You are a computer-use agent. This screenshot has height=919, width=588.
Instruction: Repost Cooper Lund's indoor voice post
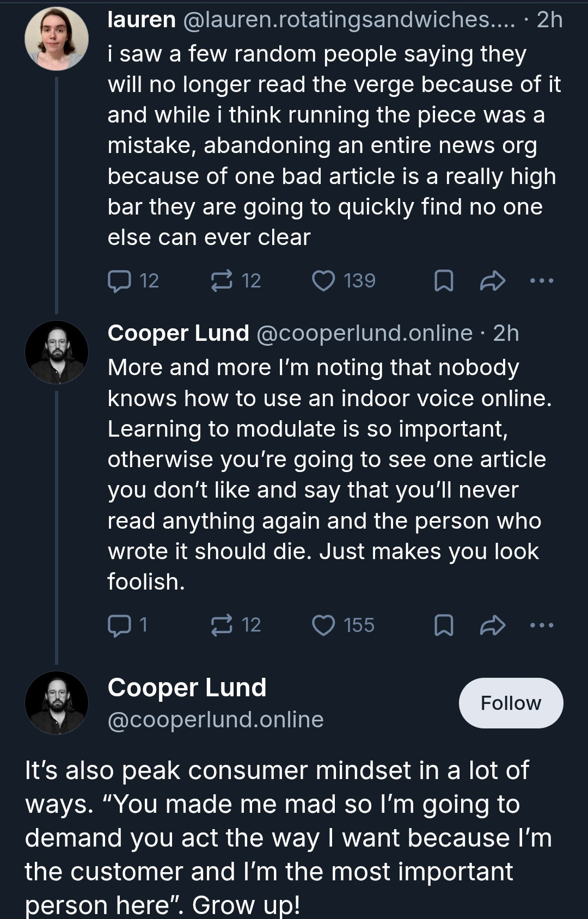tap(222, 625)
